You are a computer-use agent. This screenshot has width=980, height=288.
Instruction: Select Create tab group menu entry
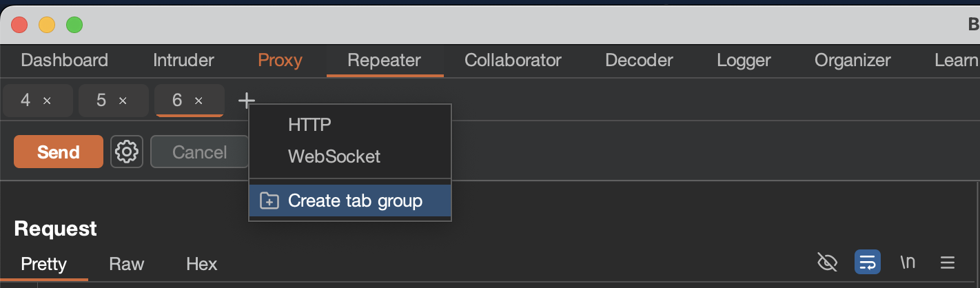point(354,201)
